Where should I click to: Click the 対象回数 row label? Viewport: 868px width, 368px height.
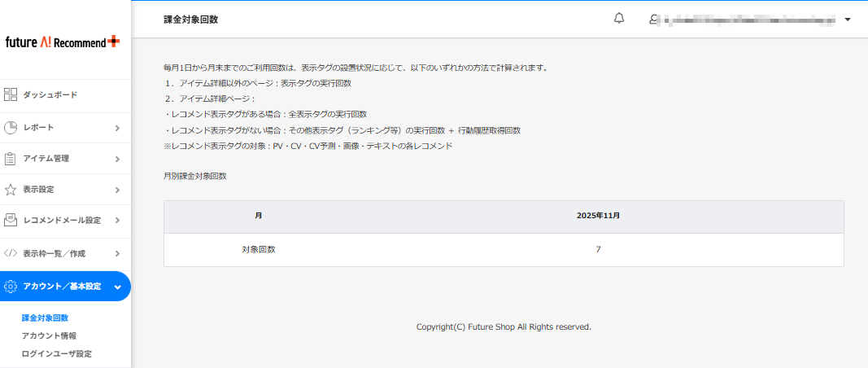tap(259, 249)
